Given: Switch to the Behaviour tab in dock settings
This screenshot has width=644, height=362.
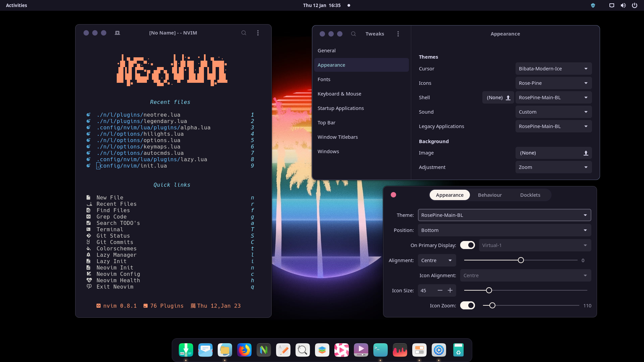Looking at the screenshot, I should 490,195.
